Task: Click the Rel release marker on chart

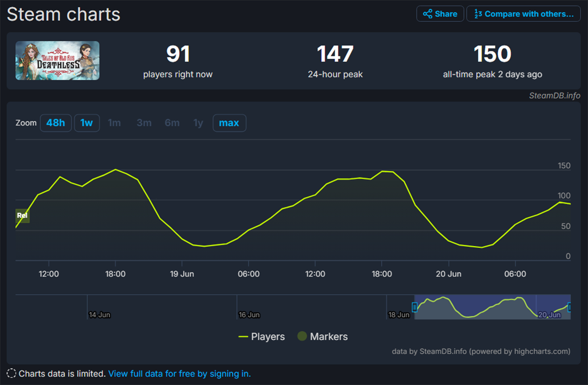Action: click(22, 215)
